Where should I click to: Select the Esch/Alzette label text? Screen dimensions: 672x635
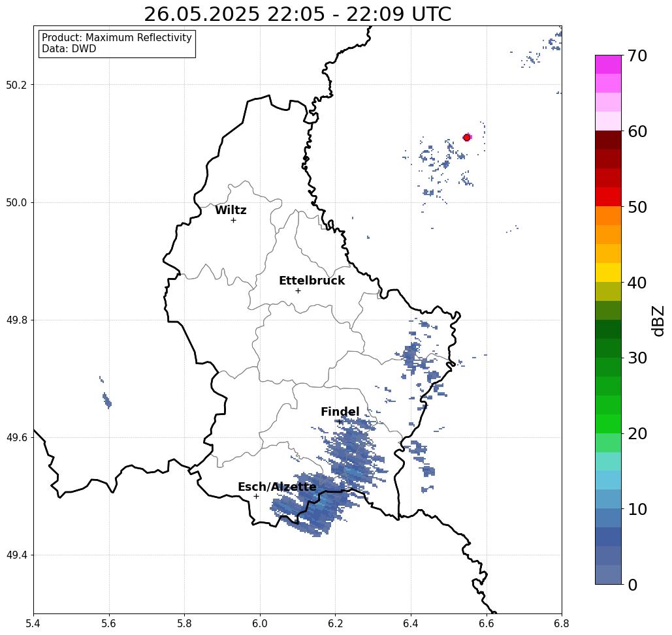pyautogui.click(x=277, y=487)
